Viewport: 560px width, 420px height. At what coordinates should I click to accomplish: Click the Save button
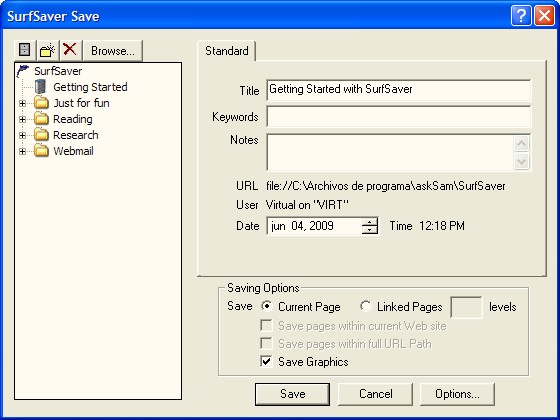292,394
